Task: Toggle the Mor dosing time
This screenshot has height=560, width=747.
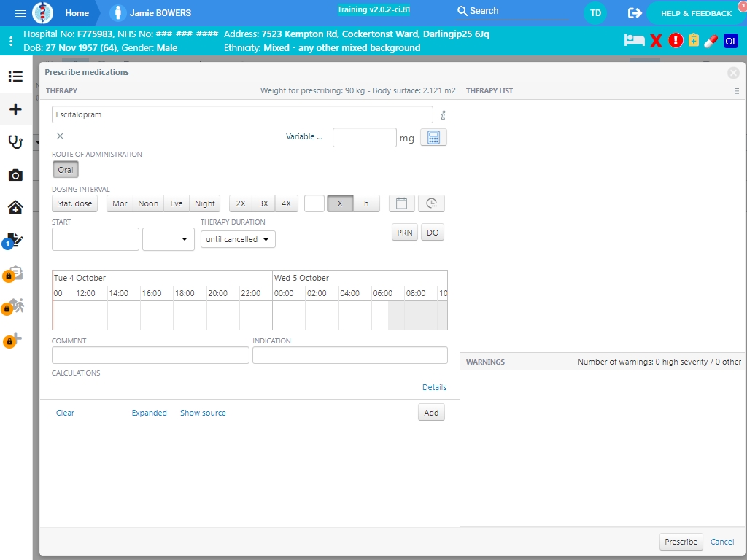Action: click(120, 203)
